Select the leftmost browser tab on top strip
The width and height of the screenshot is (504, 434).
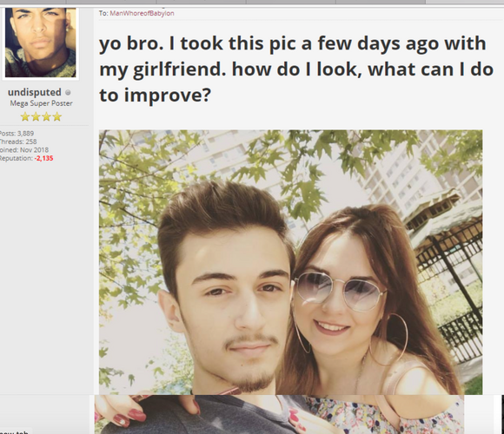click(x=33, y=2)
